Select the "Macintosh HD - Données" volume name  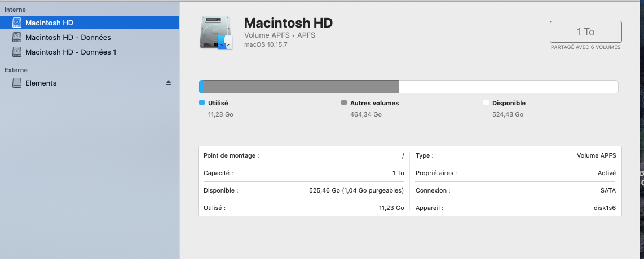pos(68,37)
